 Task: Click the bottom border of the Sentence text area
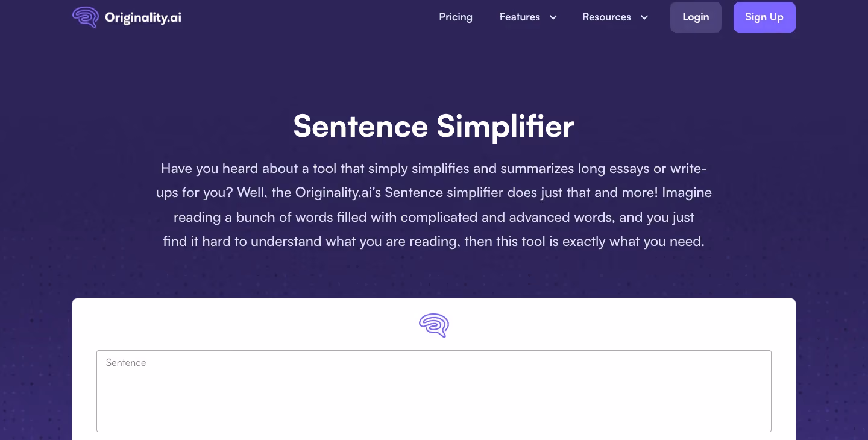click(x=434, y=432)
